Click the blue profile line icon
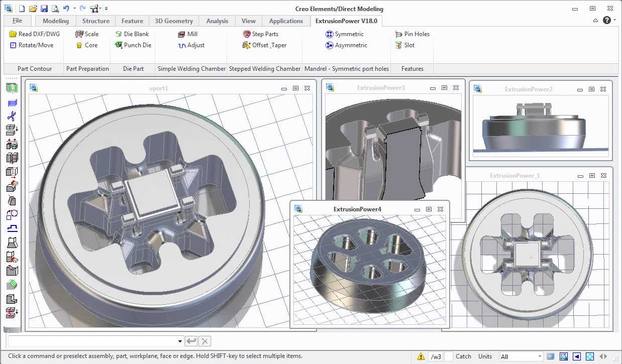The image size is (622, 364). pos(12,229)
